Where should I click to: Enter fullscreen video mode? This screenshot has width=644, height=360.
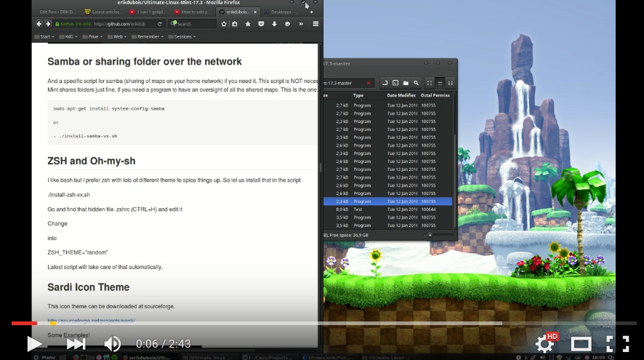(x=617, y=344)
